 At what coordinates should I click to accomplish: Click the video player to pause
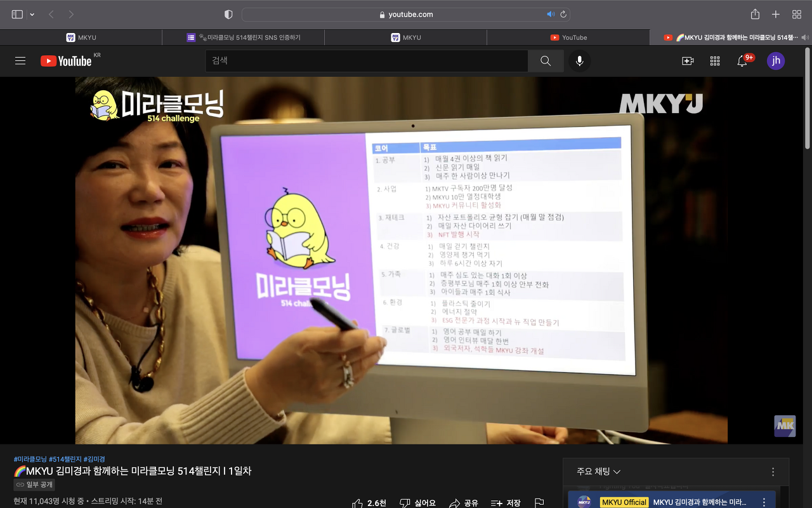pyautogui.click(x=402, y=260)
